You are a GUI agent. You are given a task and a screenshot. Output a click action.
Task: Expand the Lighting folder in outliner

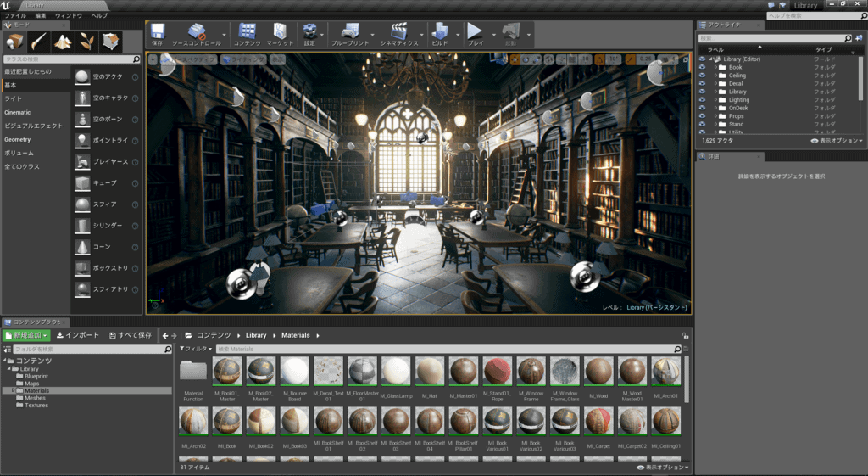pos(715,100)
